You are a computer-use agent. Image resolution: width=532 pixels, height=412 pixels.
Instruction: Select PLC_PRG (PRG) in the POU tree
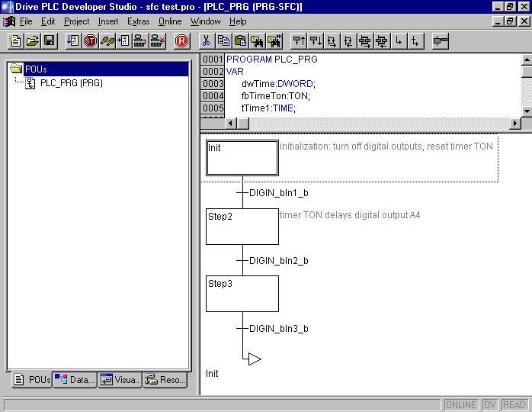pos(71,83)
